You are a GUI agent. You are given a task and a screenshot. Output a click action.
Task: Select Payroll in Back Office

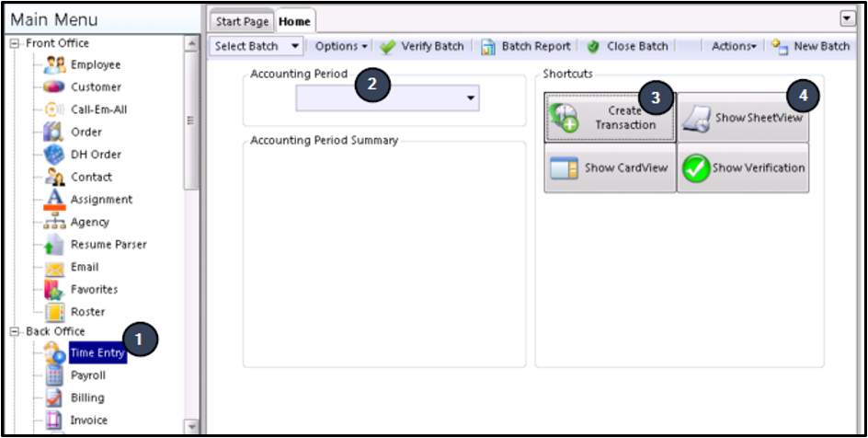coord(88,375)
